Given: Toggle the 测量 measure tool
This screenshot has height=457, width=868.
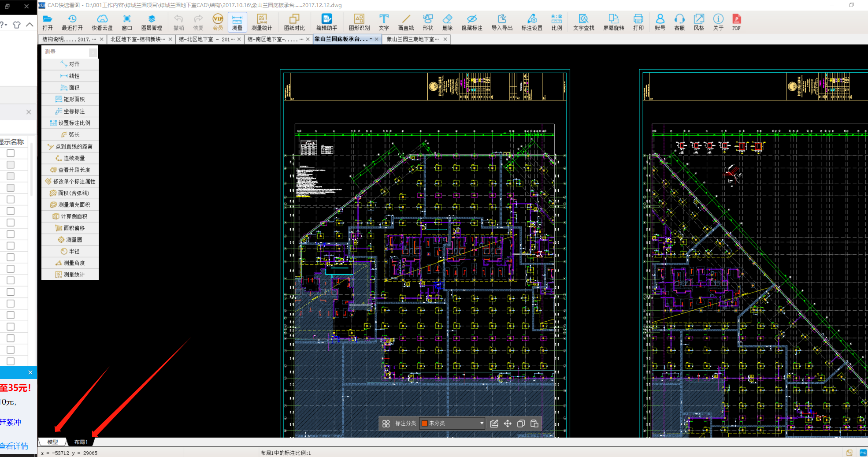Looking at the screenshot, I should click(x=237, y=22).
